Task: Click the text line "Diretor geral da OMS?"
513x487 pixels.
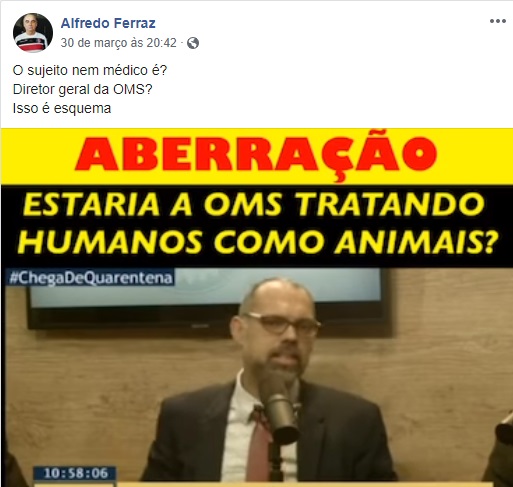Action: pos(82,89)
